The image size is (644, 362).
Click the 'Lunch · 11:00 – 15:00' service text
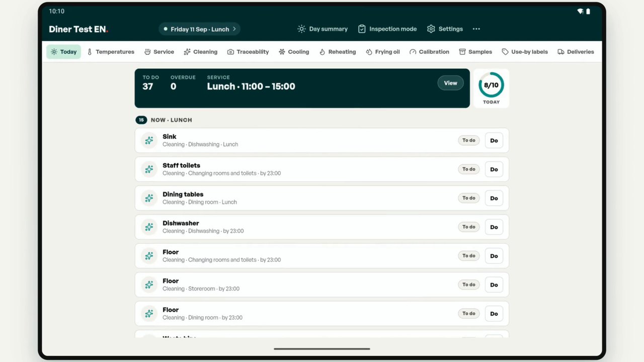pyautogui.click(x=251, y=86)
